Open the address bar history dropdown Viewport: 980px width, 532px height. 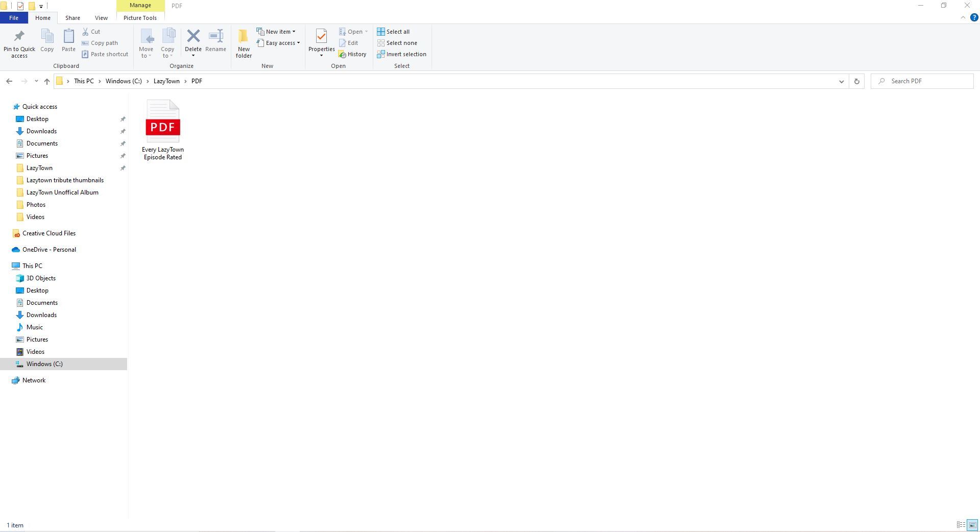[841, 81]
